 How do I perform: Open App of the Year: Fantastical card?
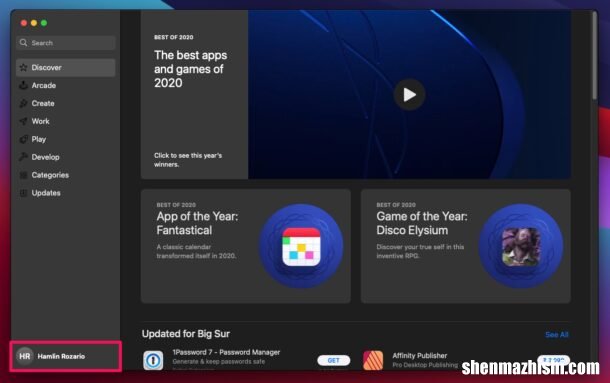245,246
